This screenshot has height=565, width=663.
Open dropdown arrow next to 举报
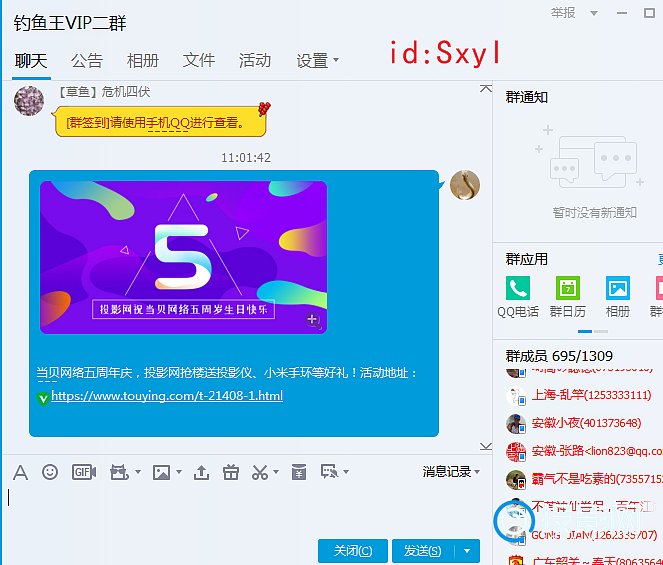pyautogui.click(x=594, y=13)
